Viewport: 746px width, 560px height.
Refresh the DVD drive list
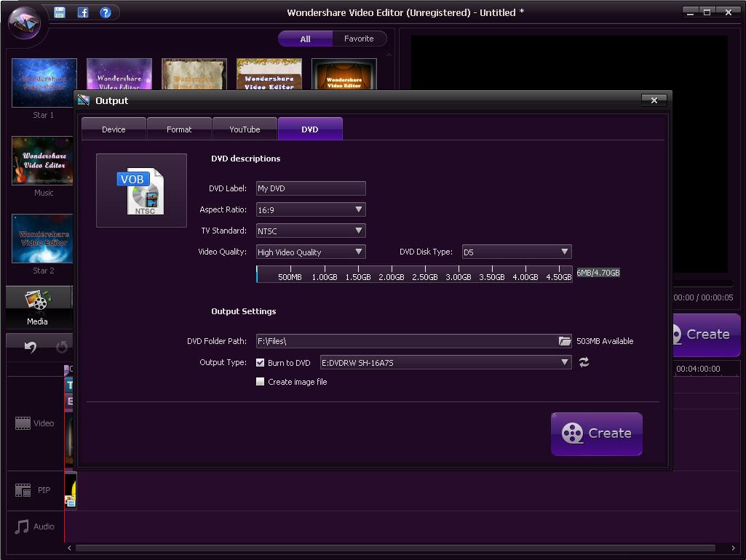[x=584, y=362]
